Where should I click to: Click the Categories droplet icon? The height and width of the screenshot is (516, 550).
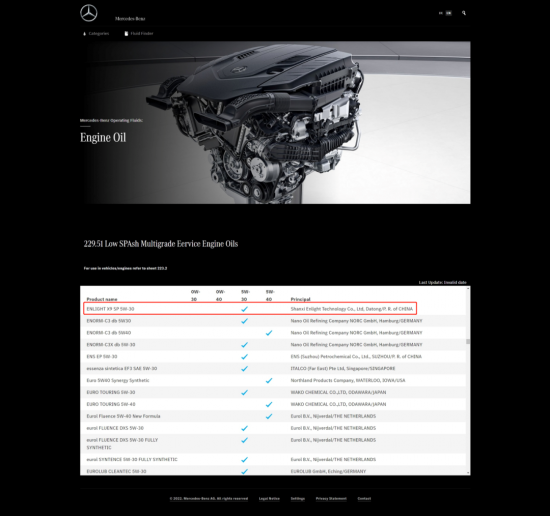pos(84,34)
